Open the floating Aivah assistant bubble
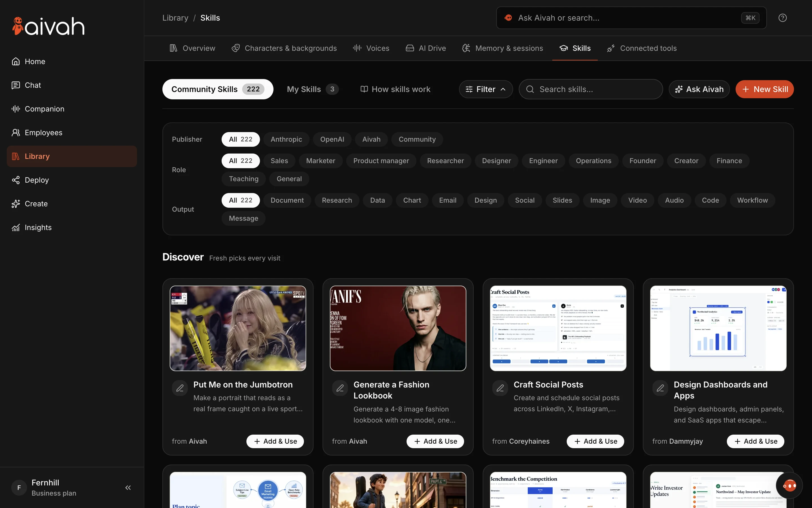The image size is (812, 508). coord(789,485)
